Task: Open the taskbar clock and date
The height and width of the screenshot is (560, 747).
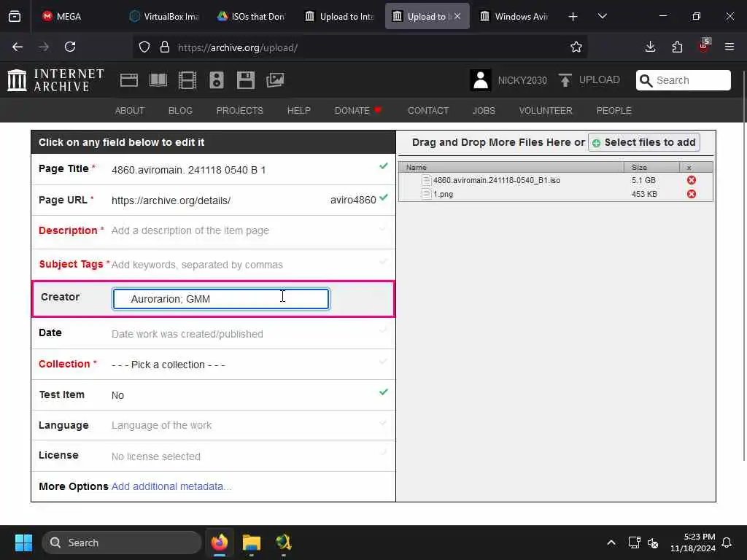Action: click(x=693, y=542)
